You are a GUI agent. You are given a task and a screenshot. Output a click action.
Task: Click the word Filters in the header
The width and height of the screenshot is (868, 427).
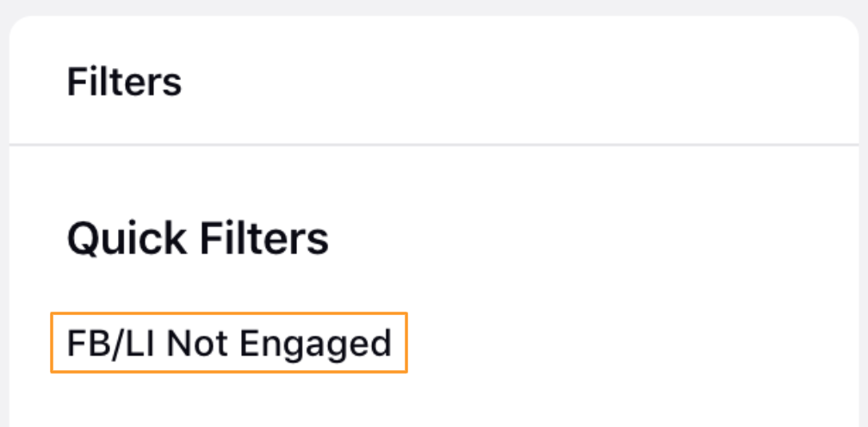point(124,83)
